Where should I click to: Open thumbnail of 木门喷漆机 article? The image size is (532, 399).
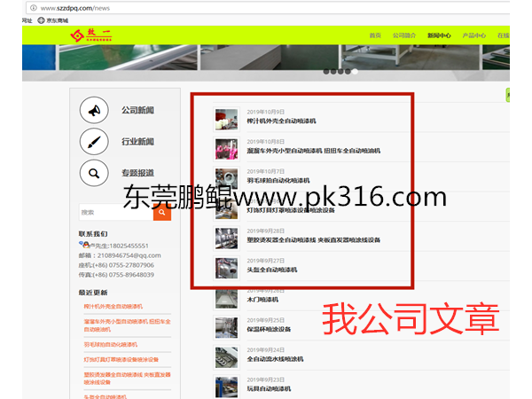(226, 299)
